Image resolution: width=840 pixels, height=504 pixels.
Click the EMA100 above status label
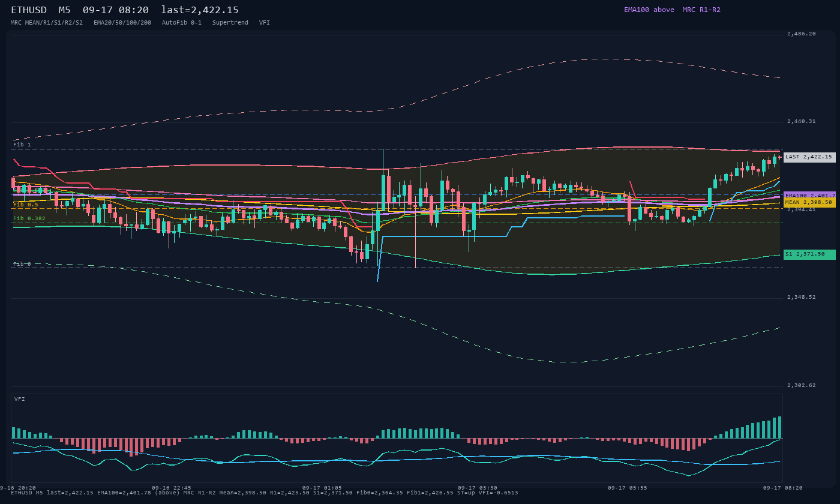click(649, 10)
